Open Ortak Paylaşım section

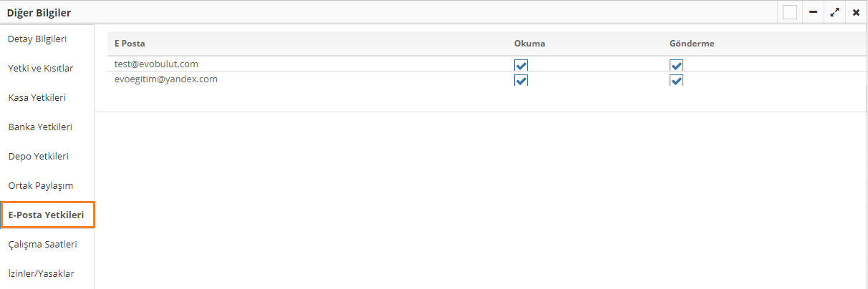(x=41, y=185)
